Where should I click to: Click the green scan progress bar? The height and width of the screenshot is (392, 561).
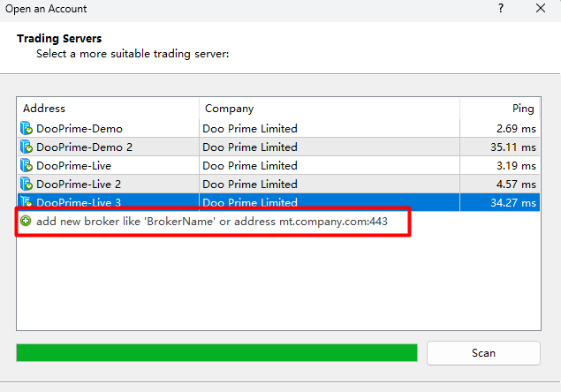point(216,353)
